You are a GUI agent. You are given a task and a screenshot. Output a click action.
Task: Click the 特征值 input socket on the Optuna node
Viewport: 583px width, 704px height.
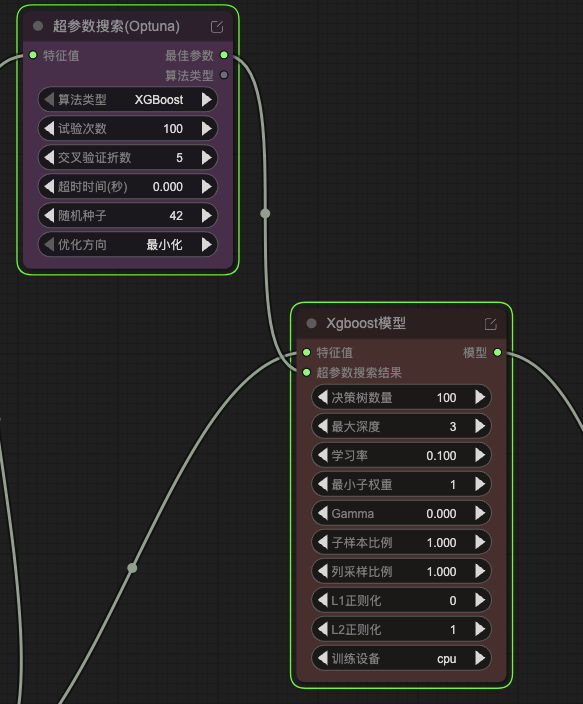point(33,55)
